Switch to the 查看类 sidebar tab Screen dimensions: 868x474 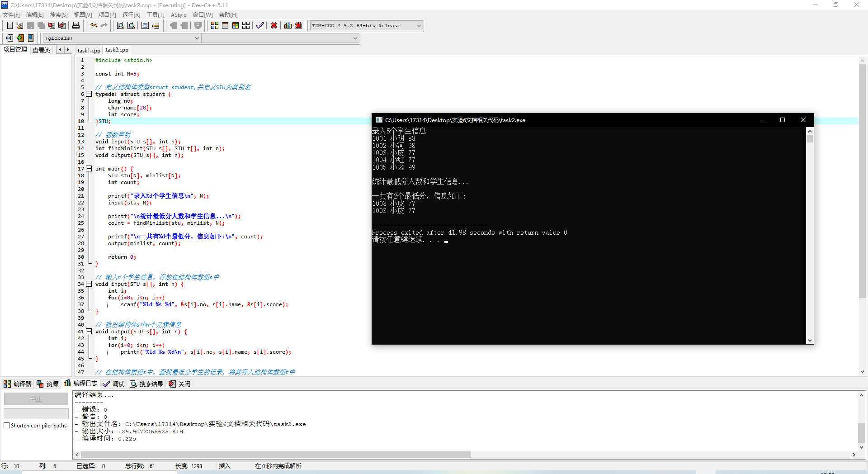point(41,50)
